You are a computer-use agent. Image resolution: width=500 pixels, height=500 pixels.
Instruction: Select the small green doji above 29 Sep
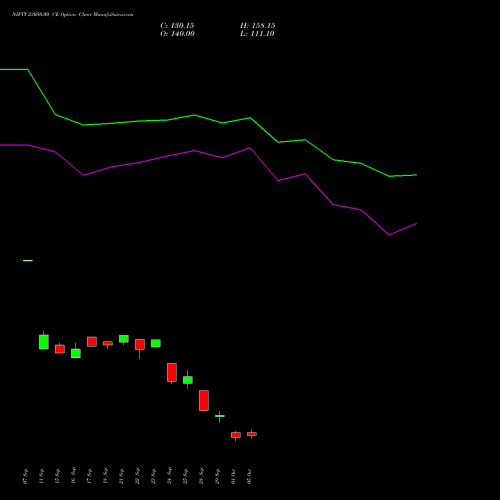220,416
